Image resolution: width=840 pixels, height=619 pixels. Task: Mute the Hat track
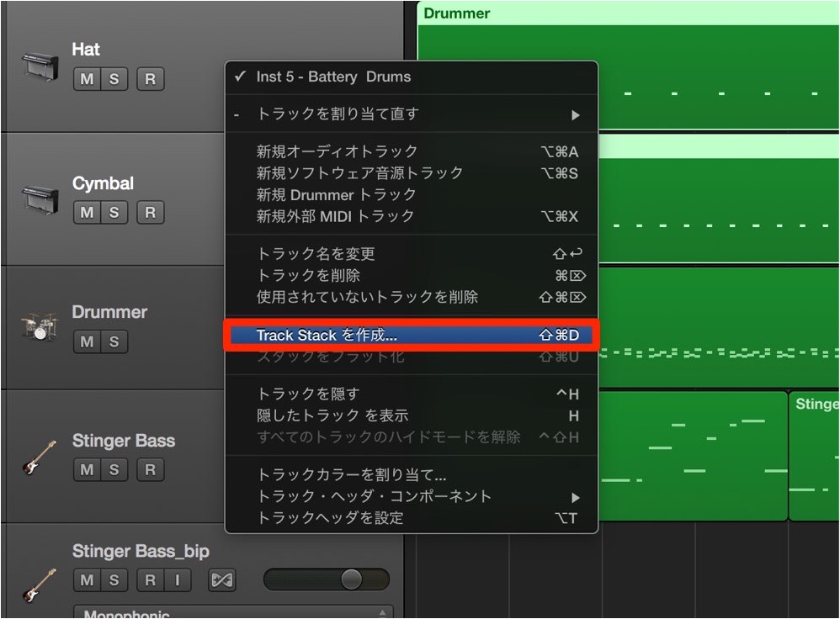pos(87,79)
